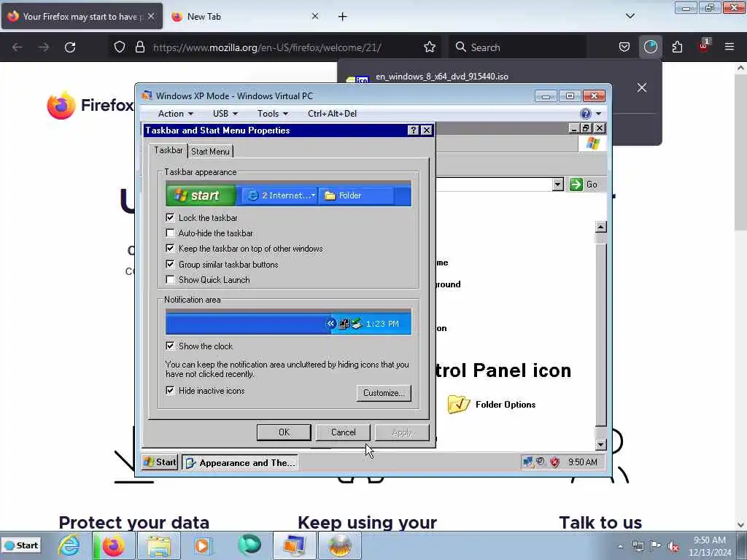
Task: Click the green Go arrow button
Action: click(x=576, y=184)
